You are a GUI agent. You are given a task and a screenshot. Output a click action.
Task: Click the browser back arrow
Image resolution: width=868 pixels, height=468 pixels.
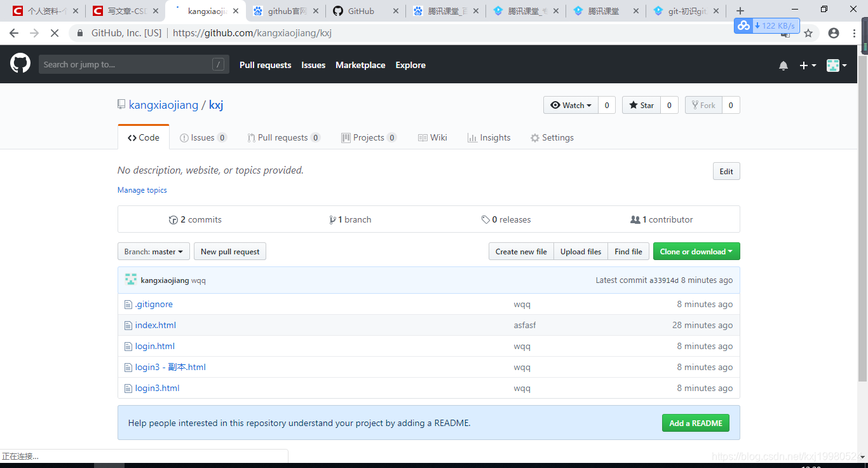coord(14,33)
